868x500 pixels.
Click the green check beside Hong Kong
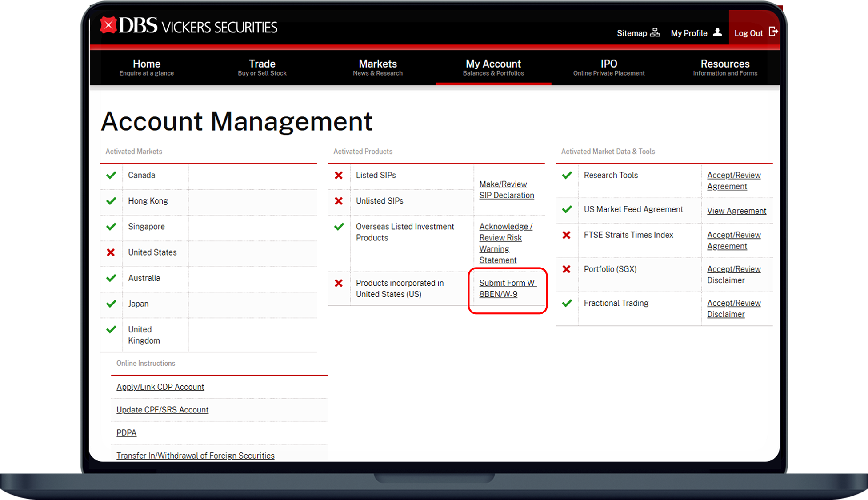[111, 201]
